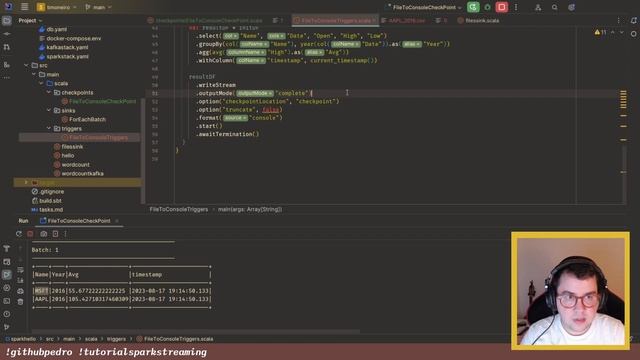Open the Commit tool window icon

coord(7,34)
